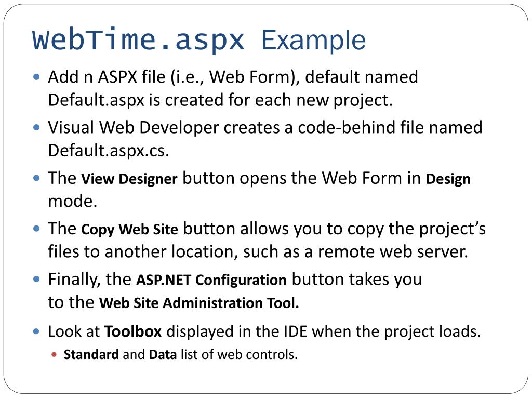Click the text "Default.aspx.cs."
Screen dimensions: 532x399
[109, 151]
